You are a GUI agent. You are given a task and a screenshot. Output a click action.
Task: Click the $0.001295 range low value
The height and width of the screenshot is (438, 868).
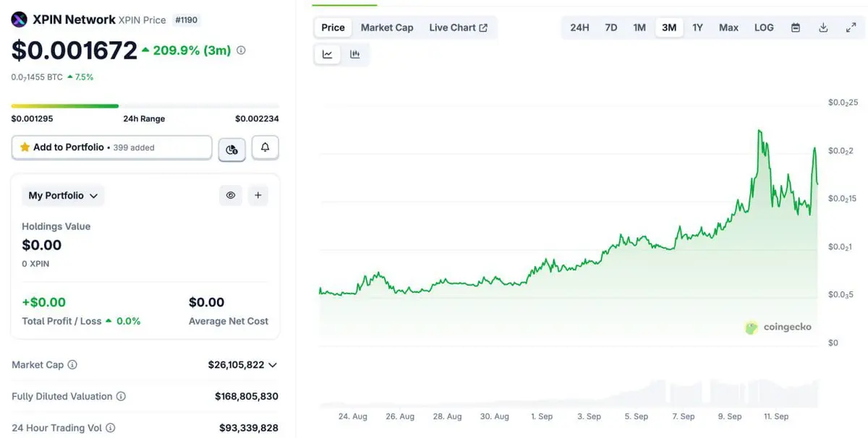tap(32, 119)
